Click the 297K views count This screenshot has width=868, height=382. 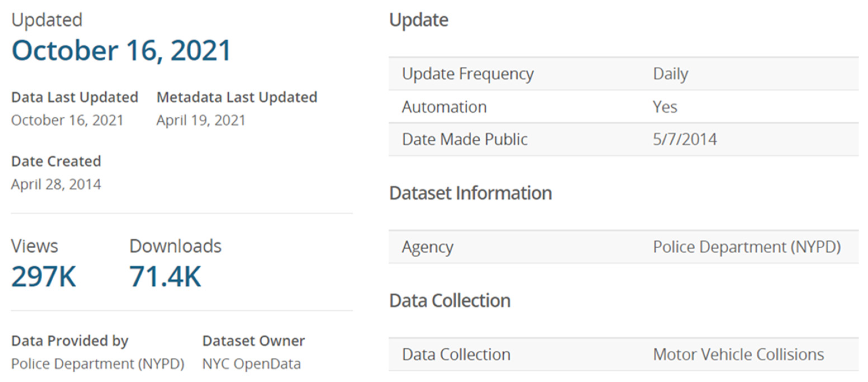point(44,277)
